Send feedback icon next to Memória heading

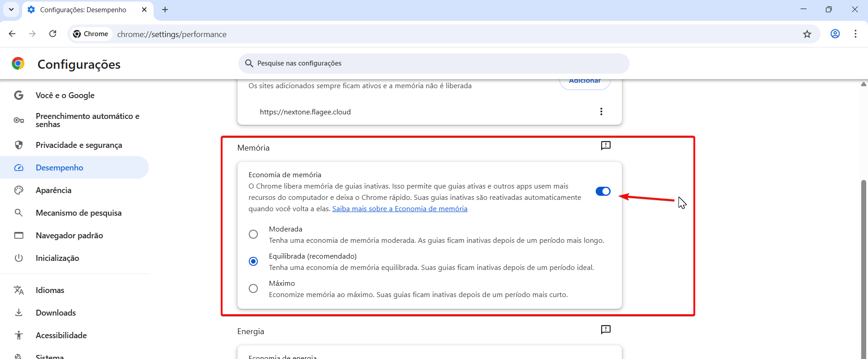point(606,146)
